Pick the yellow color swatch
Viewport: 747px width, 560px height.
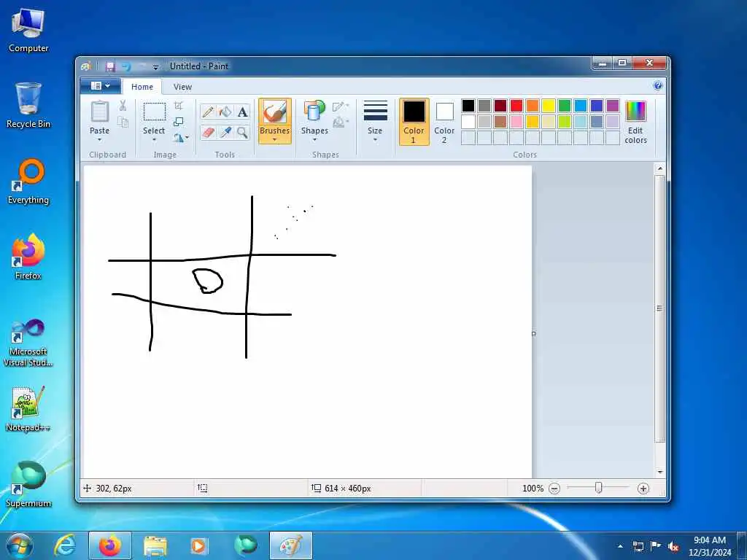point(549,106)
